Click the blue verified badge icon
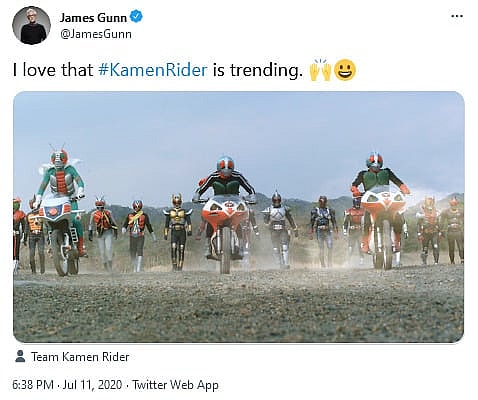This screenshot has height=400, width=478. pos(136,16)
